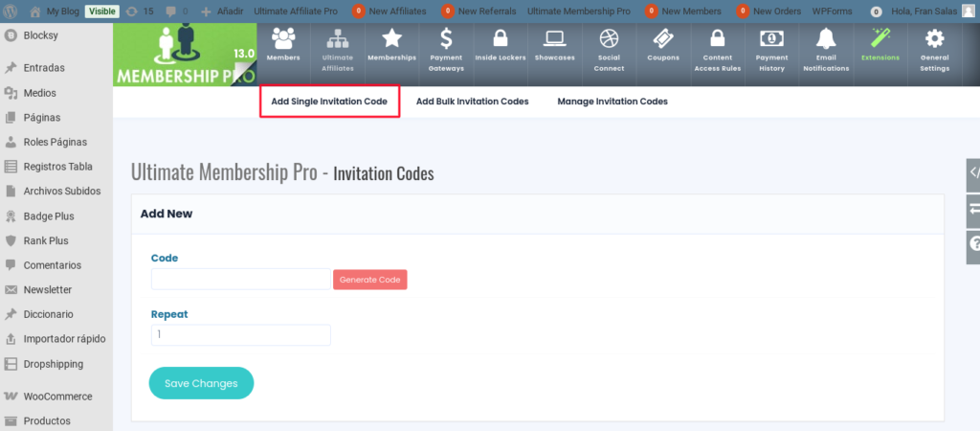
Task: Open General Settings gear icon
Action: [x=934, y=38]
